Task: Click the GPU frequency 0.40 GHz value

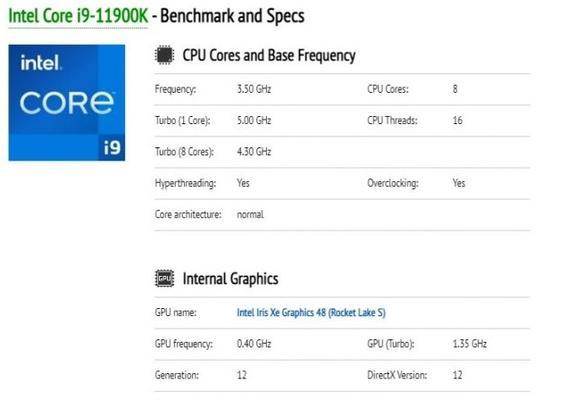Action: [254, 344]
